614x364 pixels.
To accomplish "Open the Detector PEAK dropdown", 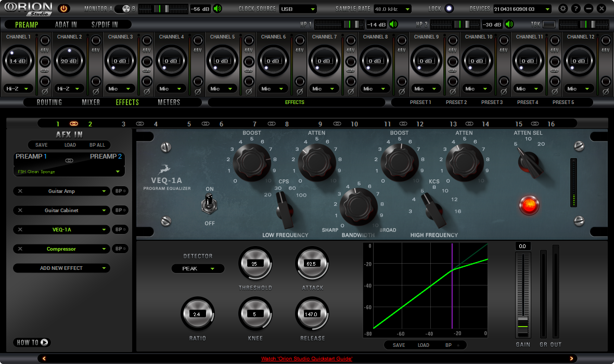I will (x=198, y=269).
